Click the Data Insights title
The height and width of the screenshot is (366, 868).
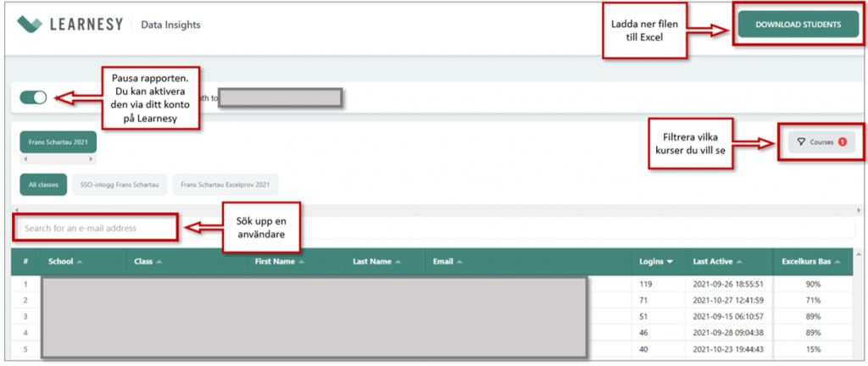tap(170, 25)
